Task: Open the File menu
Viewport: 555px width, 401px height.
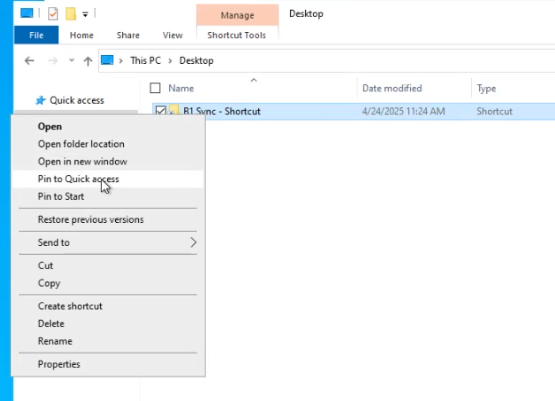Action: (x=36, y=35)
